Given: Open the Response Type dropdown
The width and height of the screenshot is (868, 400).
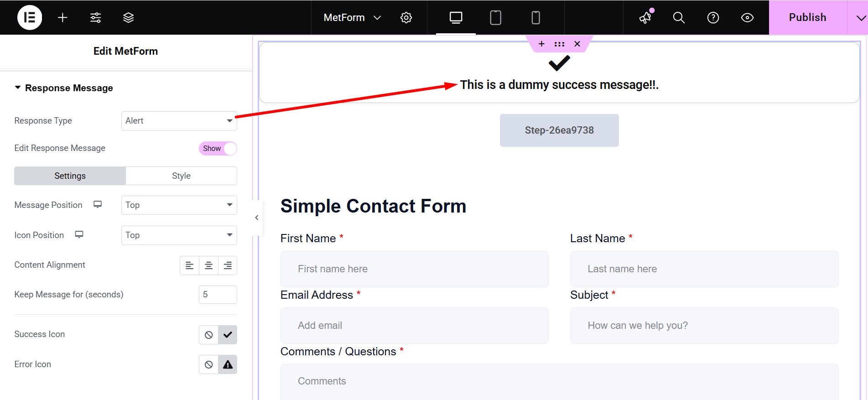Looking at the screenshot, I should point(179,121).
